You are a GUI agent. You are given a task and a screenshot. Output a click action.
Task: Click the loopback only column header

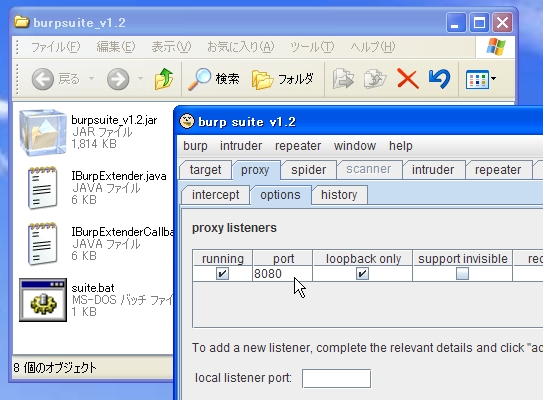363,258
